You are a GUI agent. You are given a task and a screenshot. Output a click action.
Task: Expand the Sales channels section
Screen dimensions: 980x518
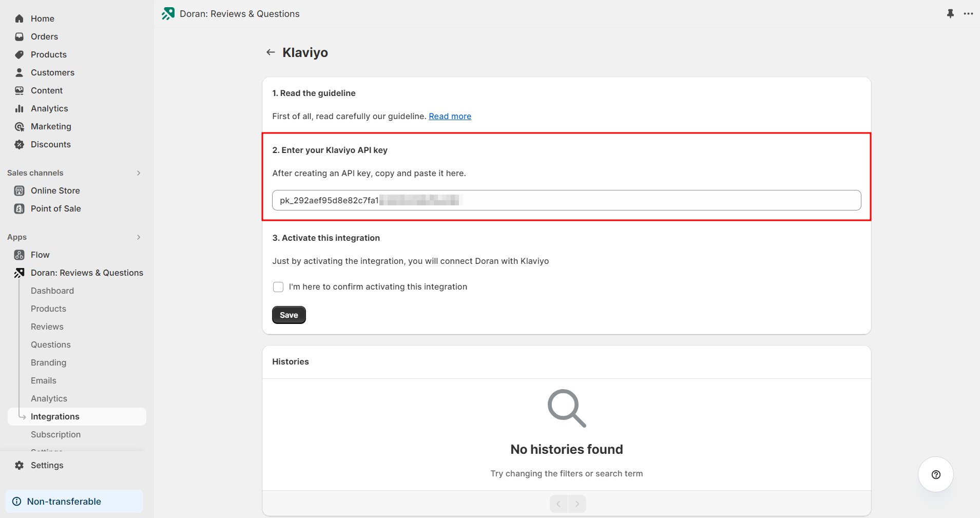pos(139,173)
